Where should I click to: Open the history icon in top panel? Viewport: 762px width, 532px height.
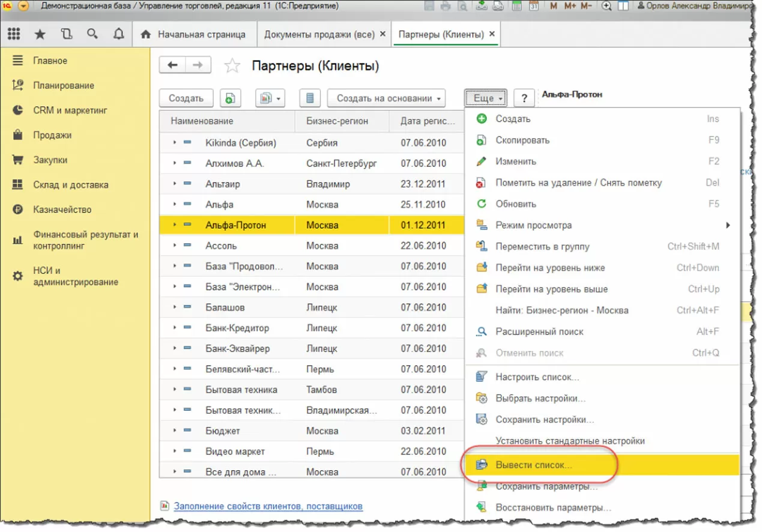pyautogui.click(x=66, y=34)
